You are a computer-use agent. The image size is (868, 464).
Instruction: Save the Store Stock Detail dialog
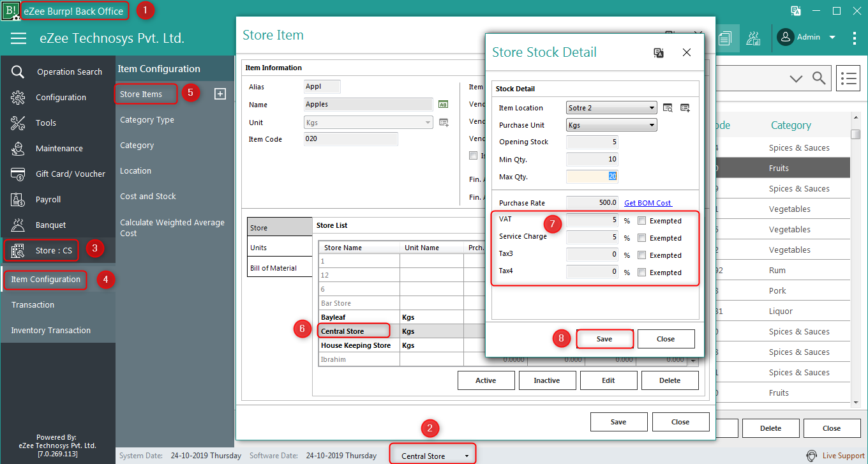tap(604, 339)
